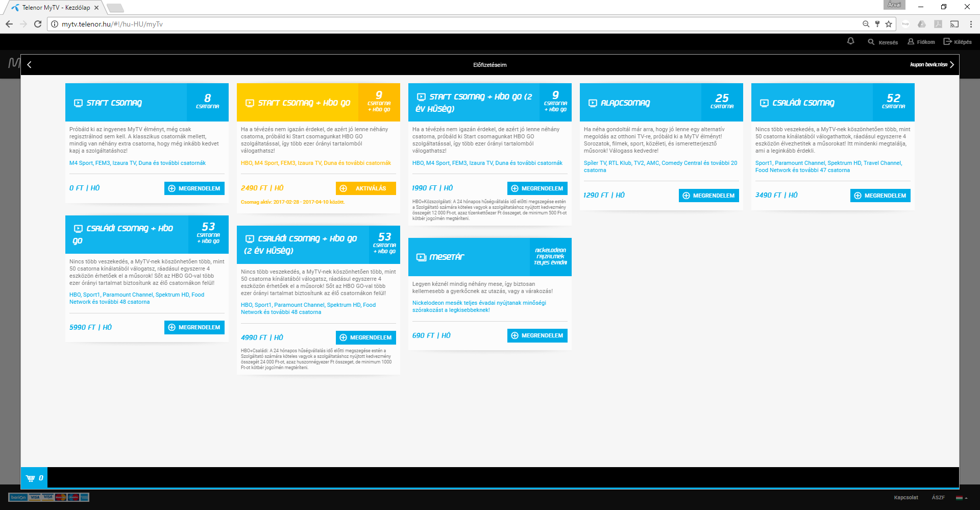Open the Árvai Chrome profile button

click(x=894, y=5)
